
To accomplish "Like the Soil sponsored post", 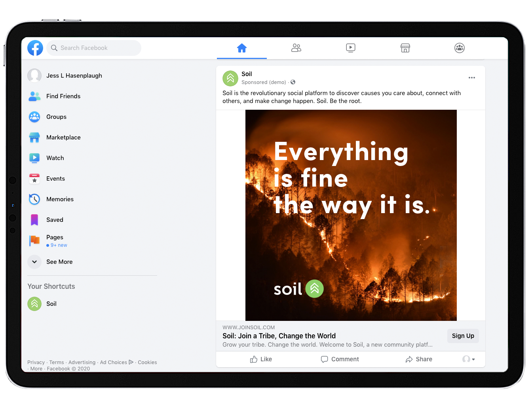I will (x=261, y=359).
